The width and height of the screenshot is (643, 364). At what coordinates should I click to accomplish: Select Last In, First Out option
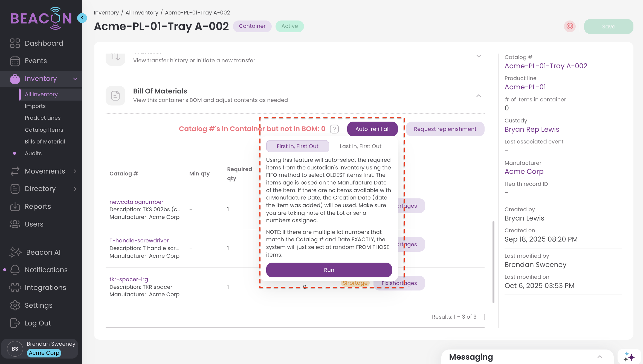click(360, 146)
